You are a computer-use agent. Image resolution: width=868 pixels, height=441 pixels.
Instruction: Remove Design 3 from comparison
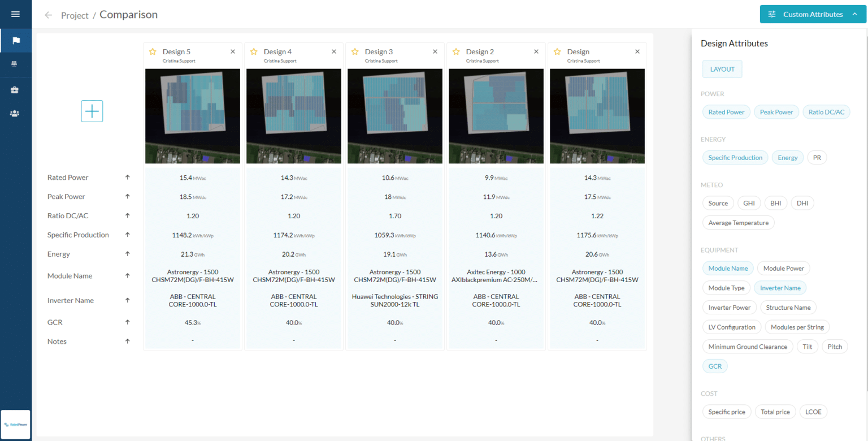click(435, 51)
